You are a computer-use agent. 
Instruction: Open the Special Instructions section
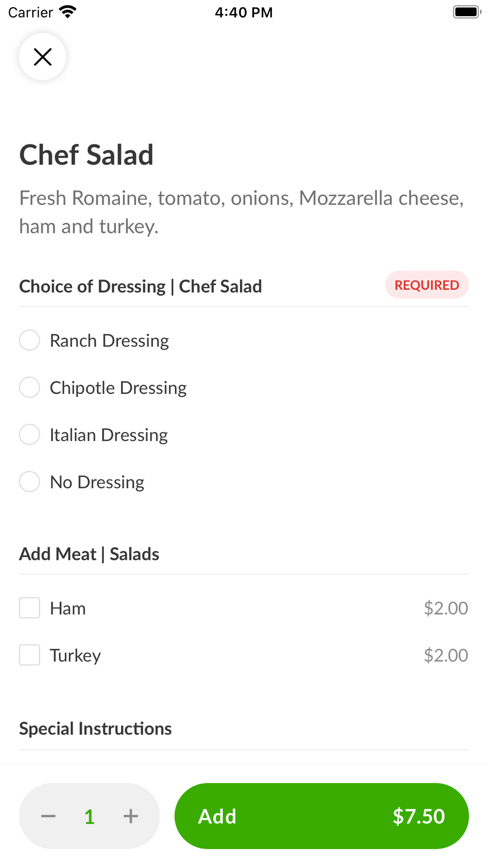click(95, 728)
